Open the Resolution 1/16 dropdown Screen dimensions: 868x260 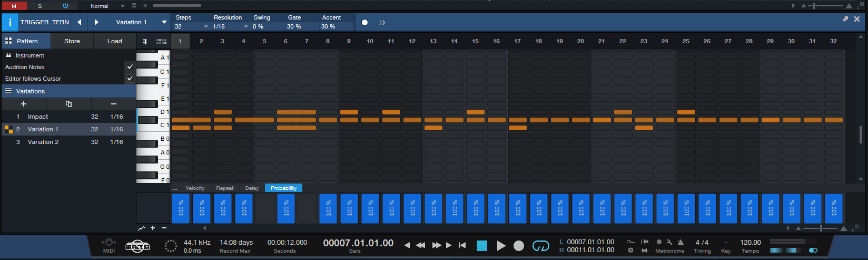245,26
